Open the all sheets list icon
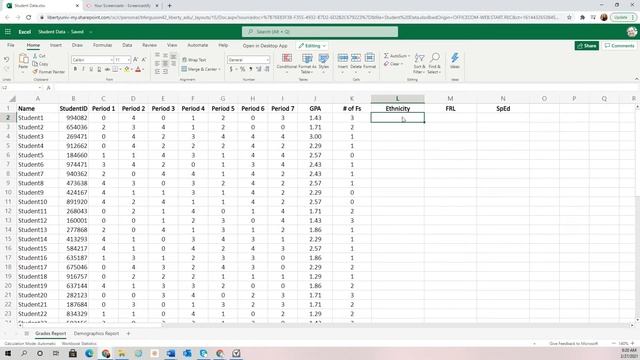This screenshot has height=360, width=640. 27,333
